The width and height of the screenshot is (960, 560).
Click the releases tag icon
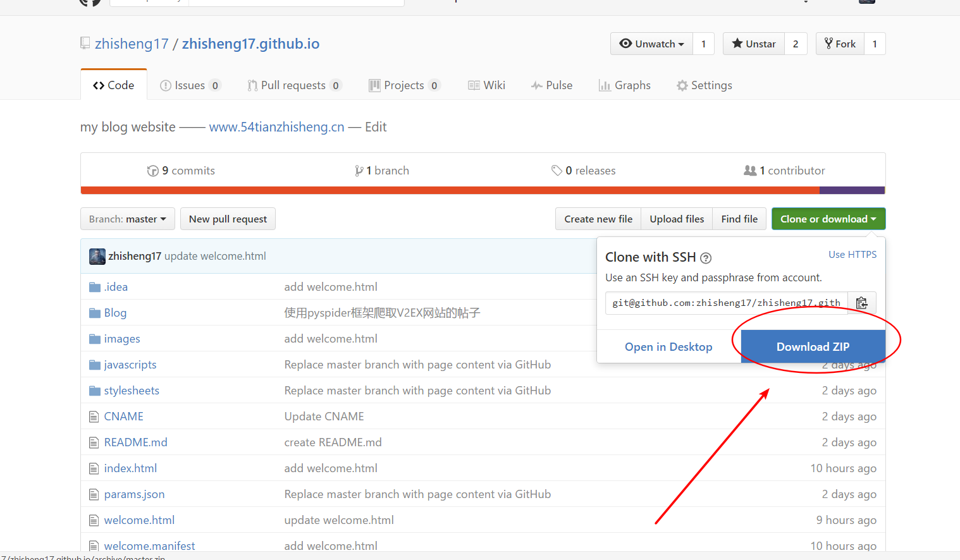557,171
